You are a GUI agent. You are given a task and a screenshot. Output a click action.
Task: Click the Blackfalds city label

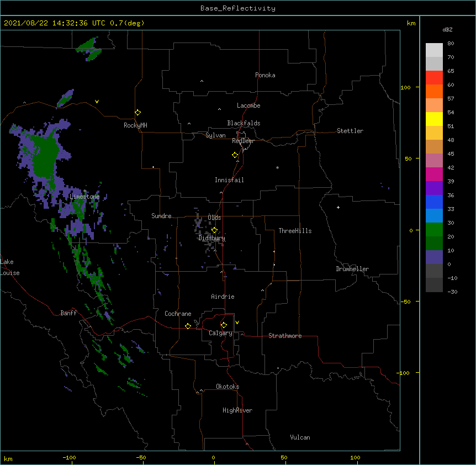point(244,123)
